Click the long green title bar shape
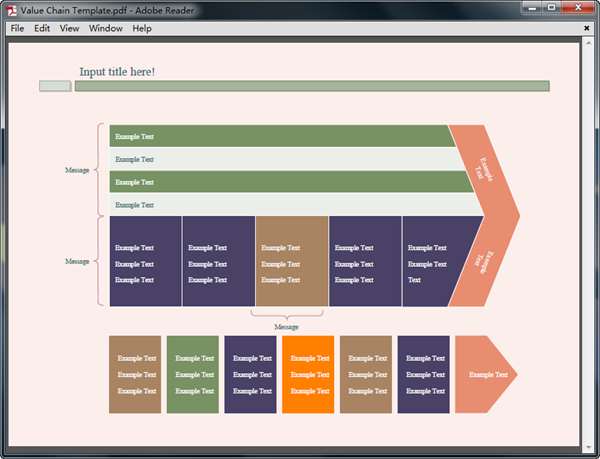Image resolution: width=600 pixels, height=459 pixels. coord(312,86)
